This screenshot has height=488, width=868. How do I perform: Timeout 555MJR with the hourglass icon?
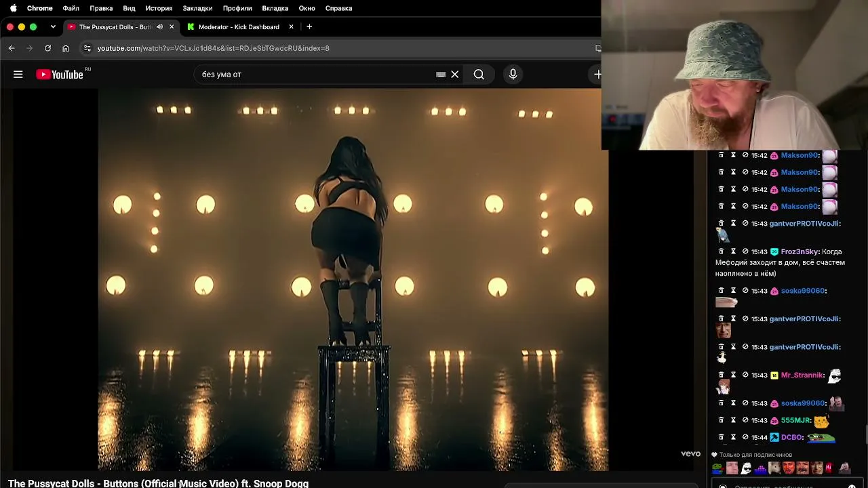click(x=733, y=420)
